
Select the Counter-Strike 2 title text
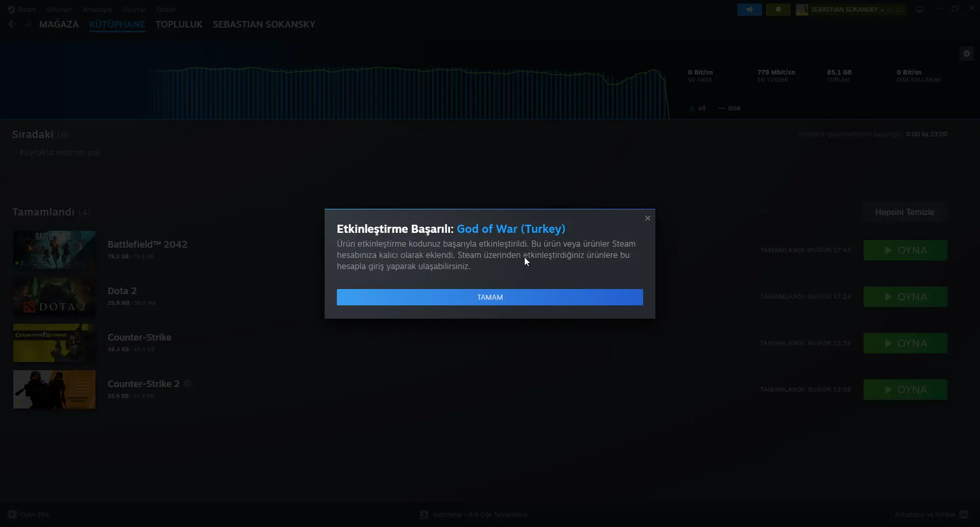pyautogui.click(x=143, y=384)
